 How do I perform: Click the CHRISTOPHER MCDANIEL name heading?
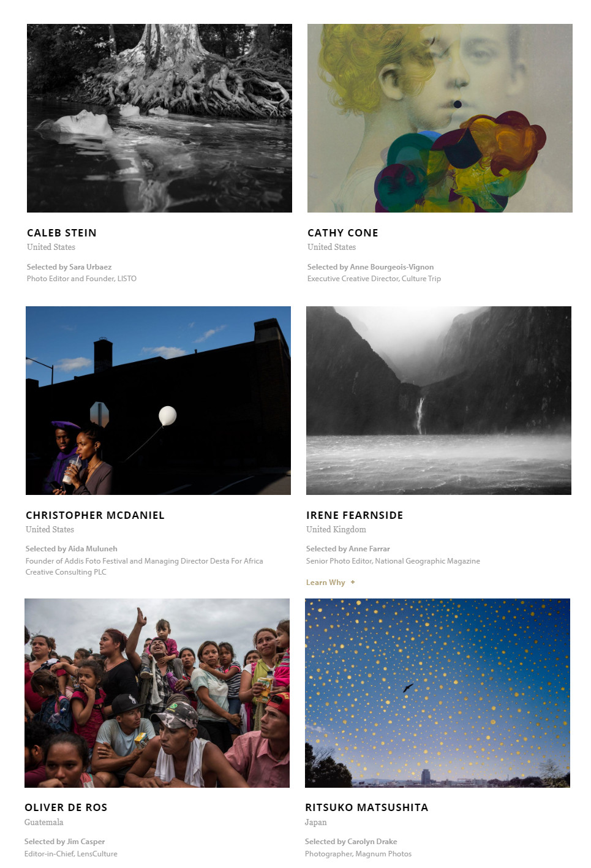pos(95,515)
